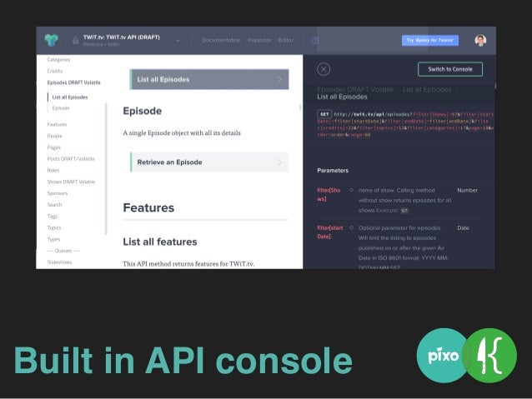Open Credits in the sidebar

pos(55,71)
